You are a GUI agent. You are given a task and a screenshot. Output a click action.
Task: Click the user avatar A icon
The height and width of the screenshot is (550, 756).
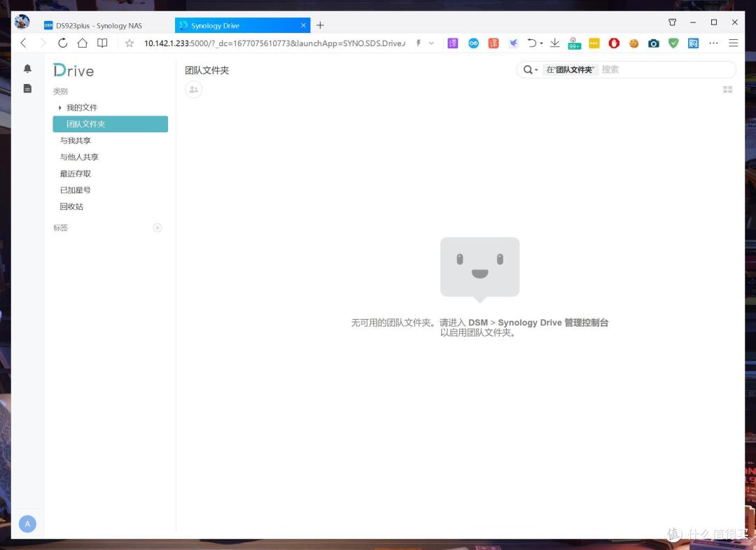[27, 523]
